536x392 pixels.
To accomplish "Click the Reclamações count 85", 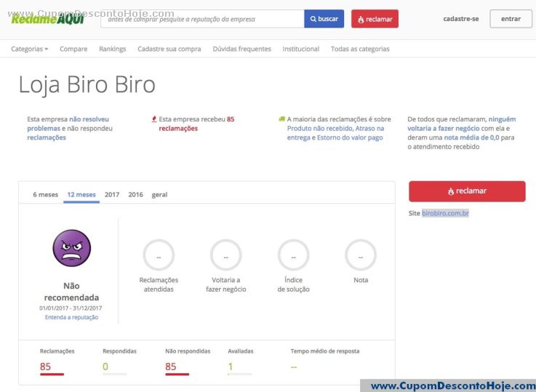I will click(45, 367).
